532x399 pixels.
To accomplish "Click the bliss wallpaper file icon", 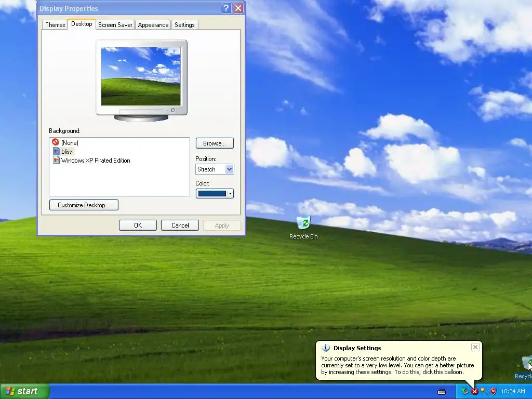I will [56, 151].
